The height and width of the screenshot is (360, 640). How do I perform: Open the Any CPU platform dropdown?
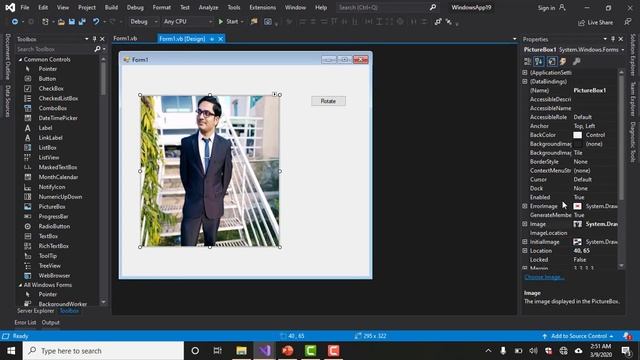[188, 22]
